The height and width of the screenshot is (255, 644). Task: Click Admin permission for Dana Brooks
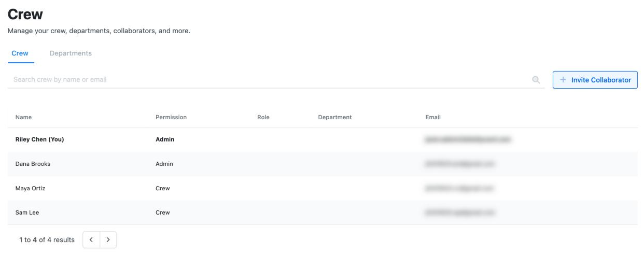164,164
